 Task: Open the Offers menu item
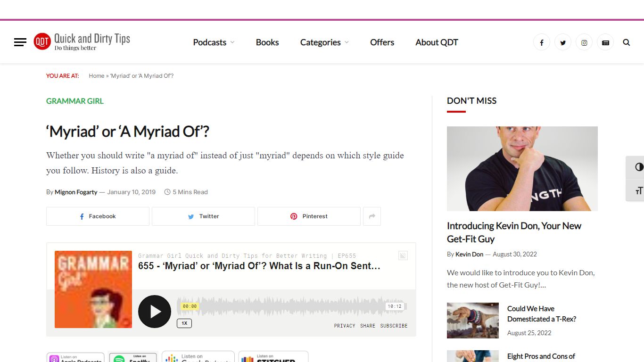(x=382, y=42)
